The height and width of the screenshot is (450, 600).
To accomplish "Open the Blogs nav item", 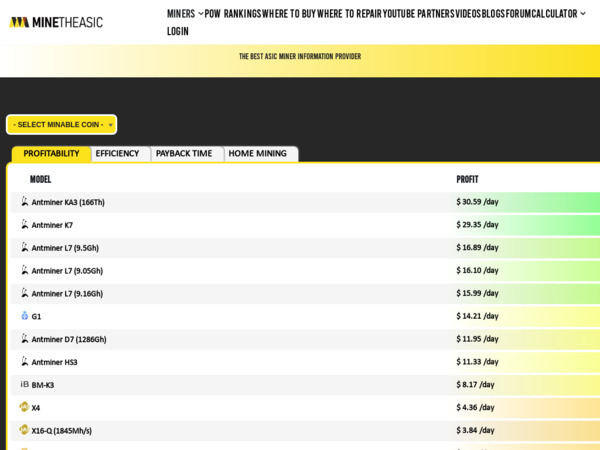I will pos(493,14).
